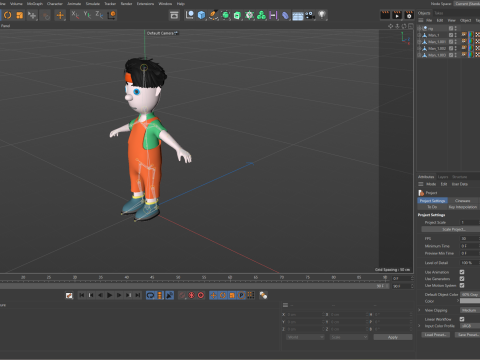This screenshot has width=480, height=360.
Task: Open the Help menu
Action: coord(181,4)
